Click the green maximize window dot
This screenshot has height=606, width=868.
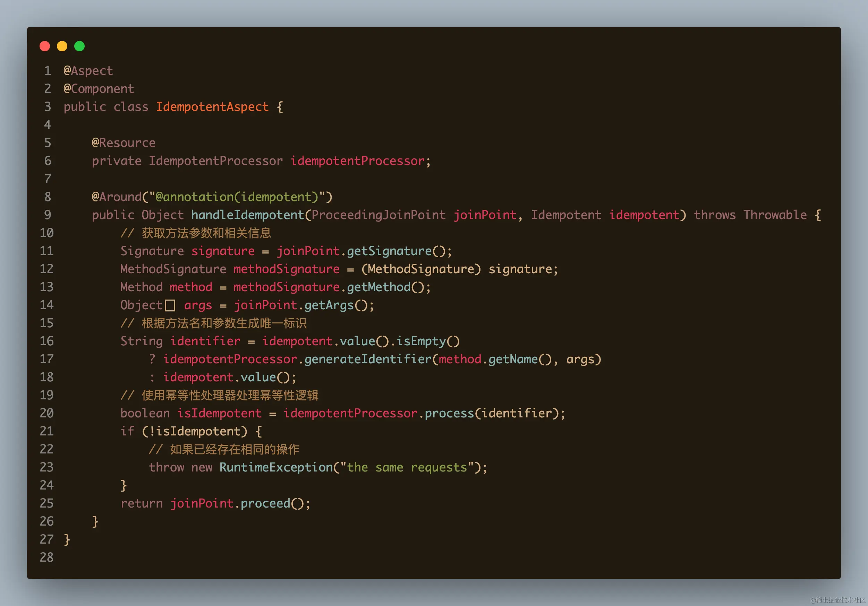point(79,46)
